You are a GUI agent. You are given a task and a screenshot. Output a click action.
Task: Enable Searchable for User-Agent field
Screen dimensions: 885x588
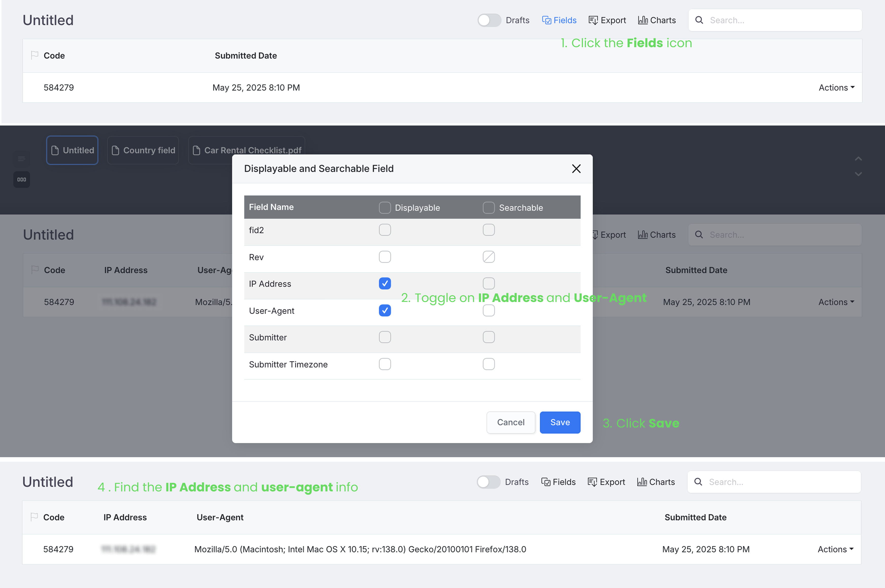(x=489, y=311)
